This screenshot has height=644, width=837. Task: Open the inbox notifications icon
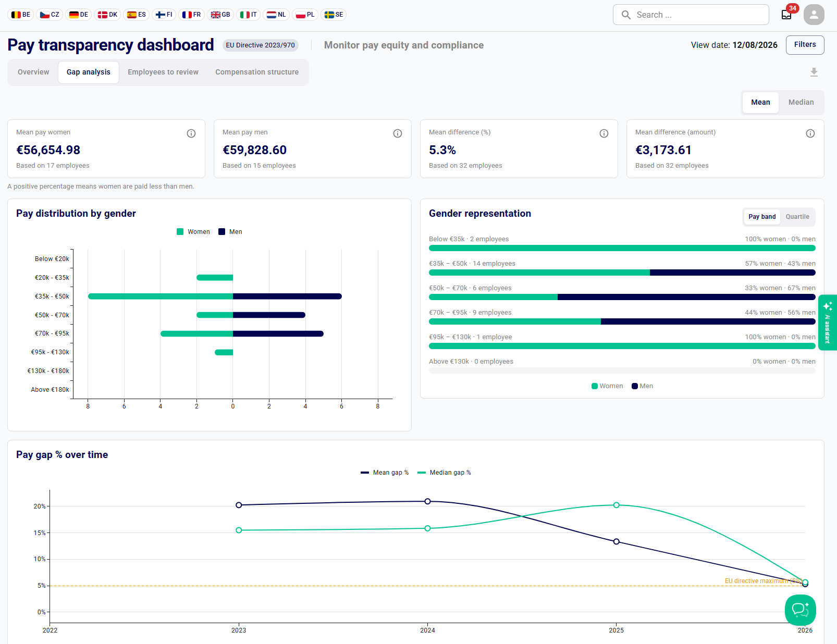coord(786,15)
